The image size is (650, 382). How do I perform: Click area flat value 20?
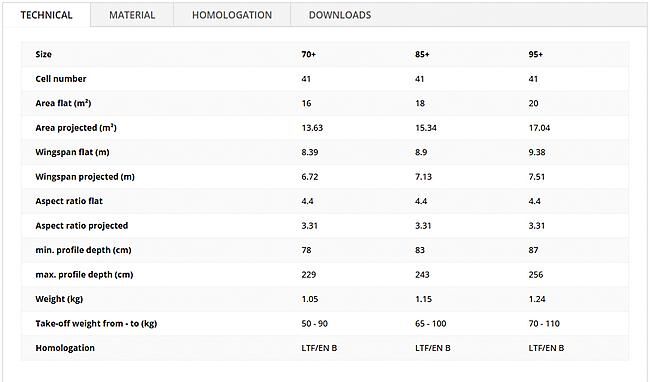coord(534,103)
